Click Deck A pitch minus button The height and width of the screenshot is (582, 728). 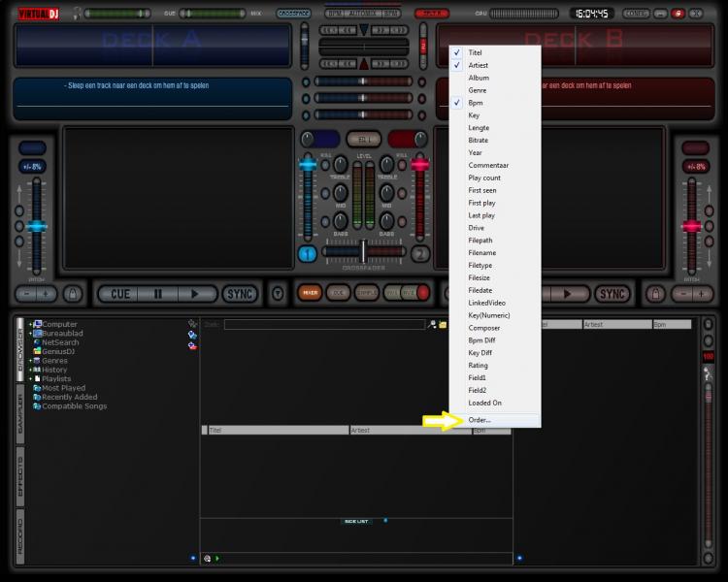point(26,294)
